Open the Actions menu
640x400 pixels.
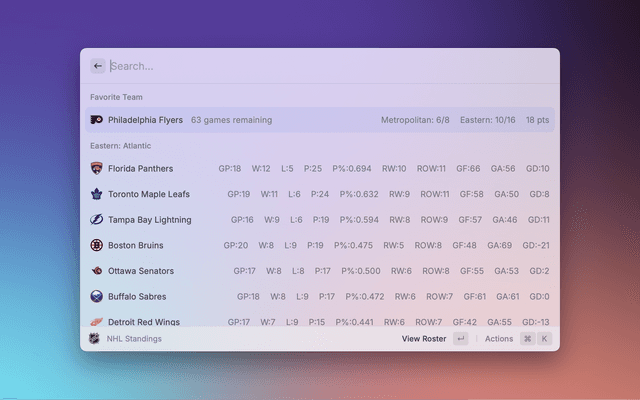(498, 339)
